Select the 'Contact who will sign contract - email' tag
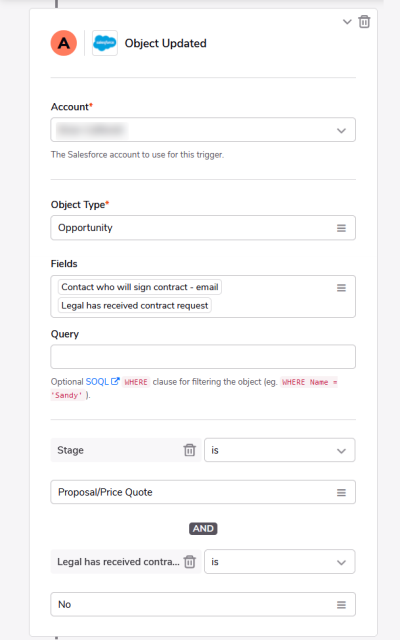 (140, 287)
